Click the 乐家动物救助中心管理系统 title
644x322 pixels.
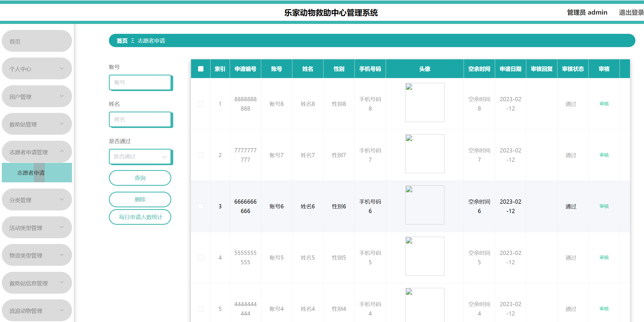point(331,13)
